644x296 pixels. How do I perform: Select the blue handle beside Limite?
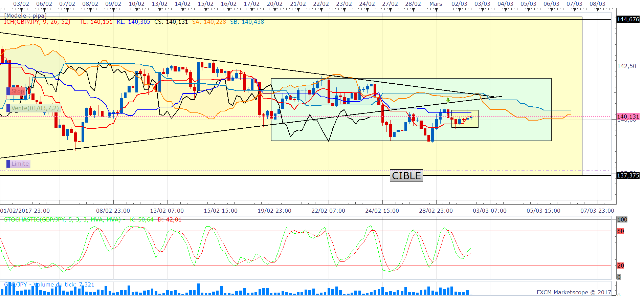point(8,164)
